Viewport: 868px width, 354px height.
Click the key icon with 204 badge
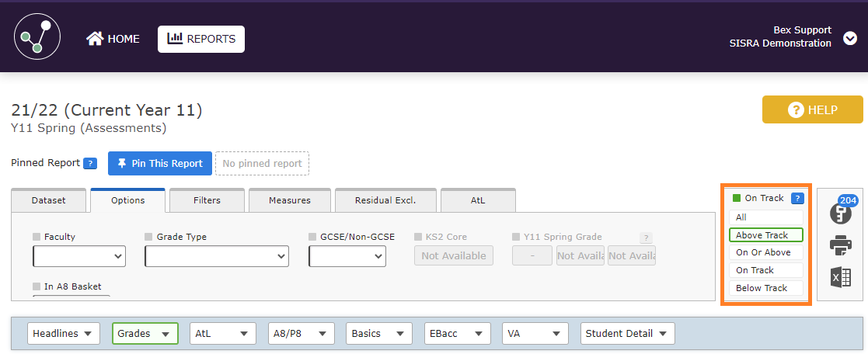840,213
